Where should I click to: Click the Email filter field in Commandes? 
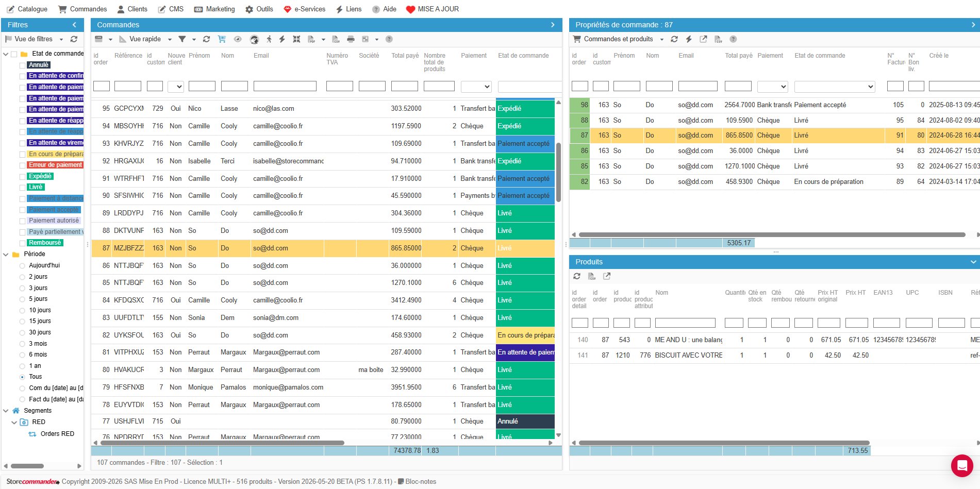tap(285, 87)
